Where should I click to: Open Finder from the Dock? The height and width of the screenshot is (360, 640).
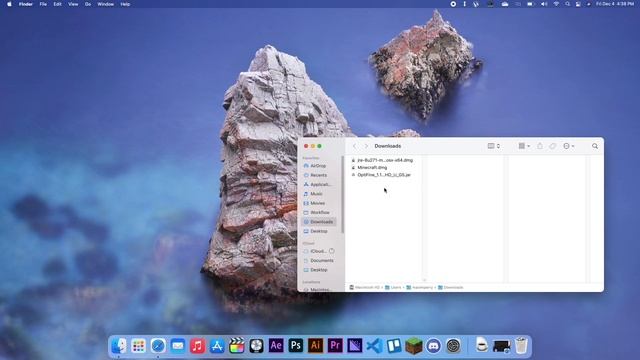[119, 346]
